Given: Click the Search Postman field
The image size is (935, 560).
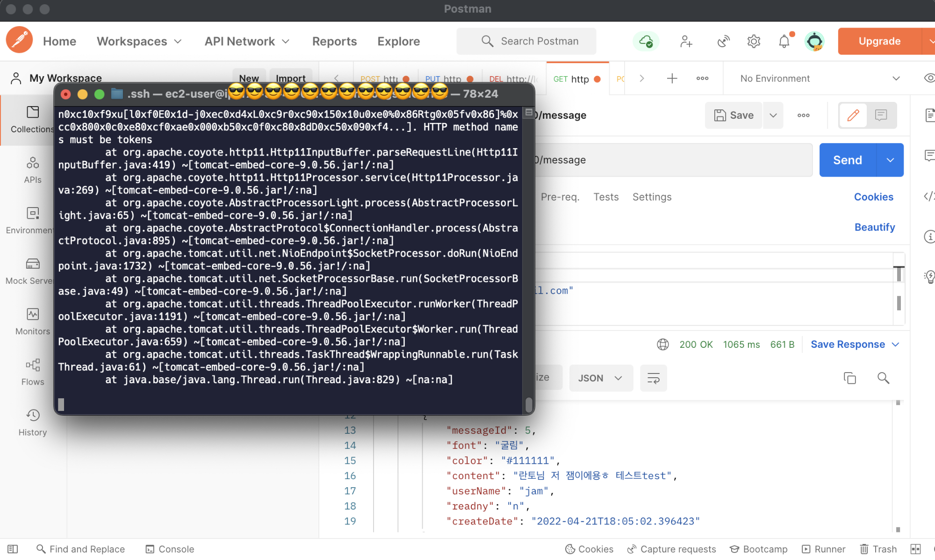Looking at the screenshot, I should coord(526,41).
